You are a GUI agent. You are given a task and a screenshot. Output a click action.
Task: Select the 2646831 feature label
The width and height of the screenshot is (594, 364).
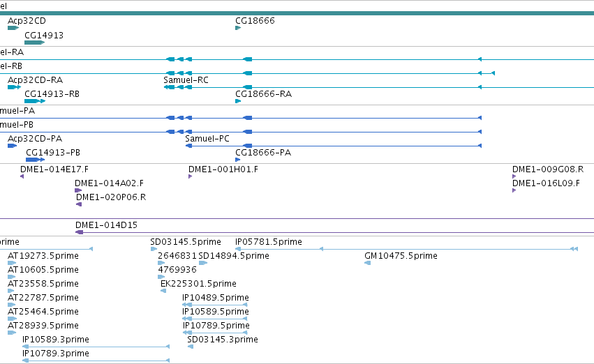[x=177, y=256]
